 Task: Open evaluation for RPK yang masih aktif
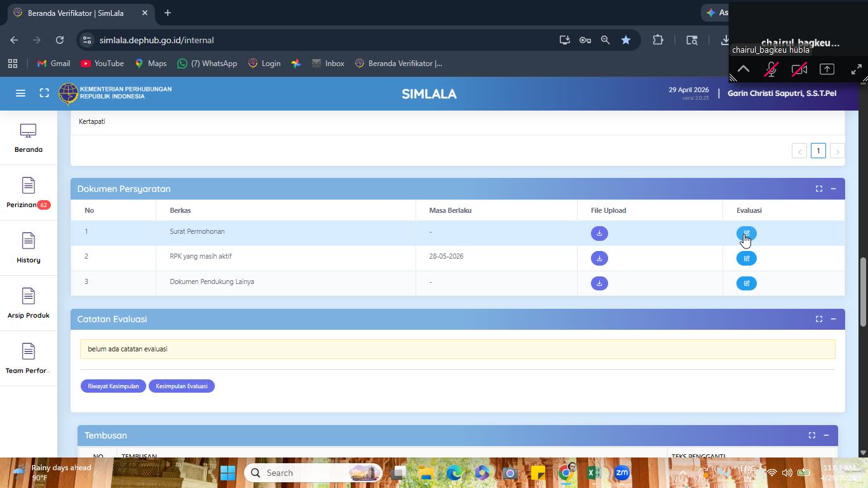point(746,259)
